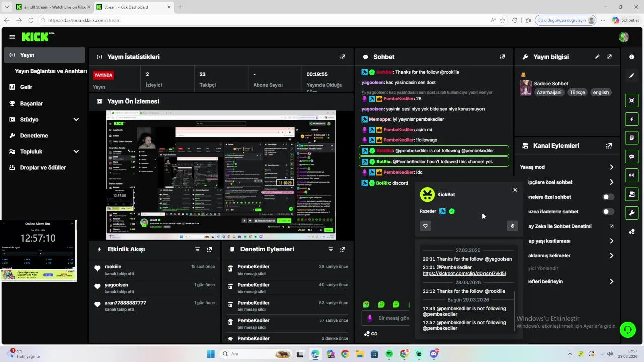Pick the first green emote above the message box
The width and height of the screenshot is (644, 362).
(366, 304)
